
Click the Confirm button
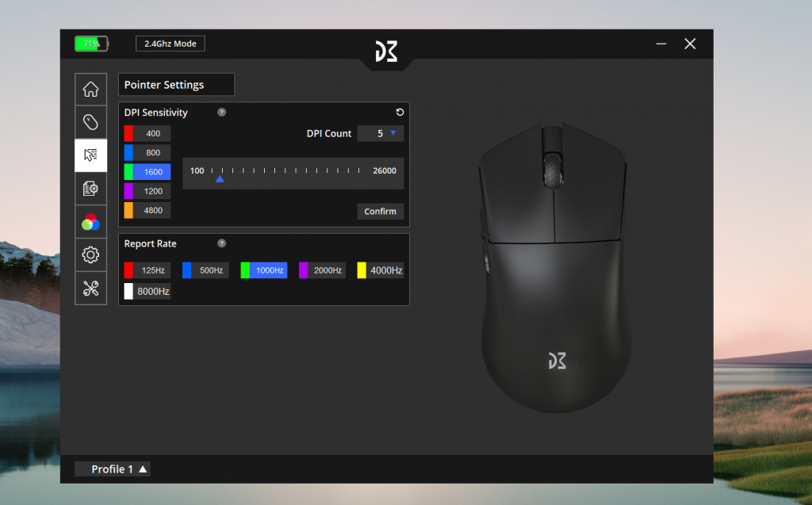coord(380,212)
